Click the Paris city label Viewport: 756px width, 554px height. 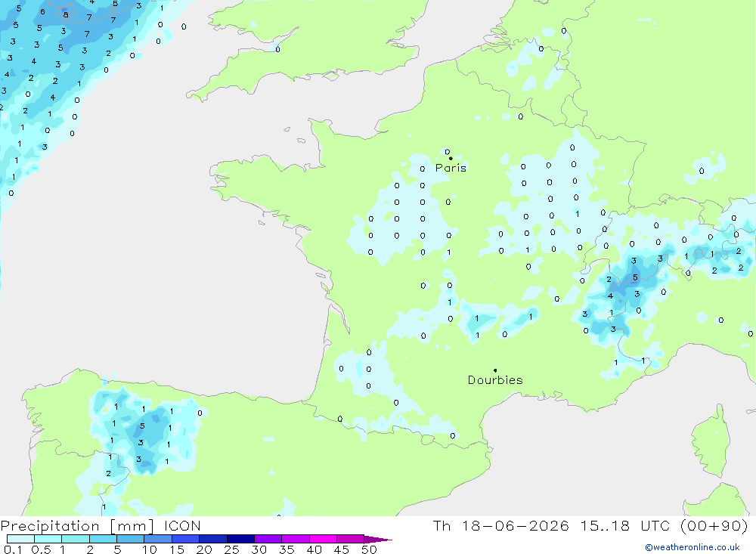[451, 168]
